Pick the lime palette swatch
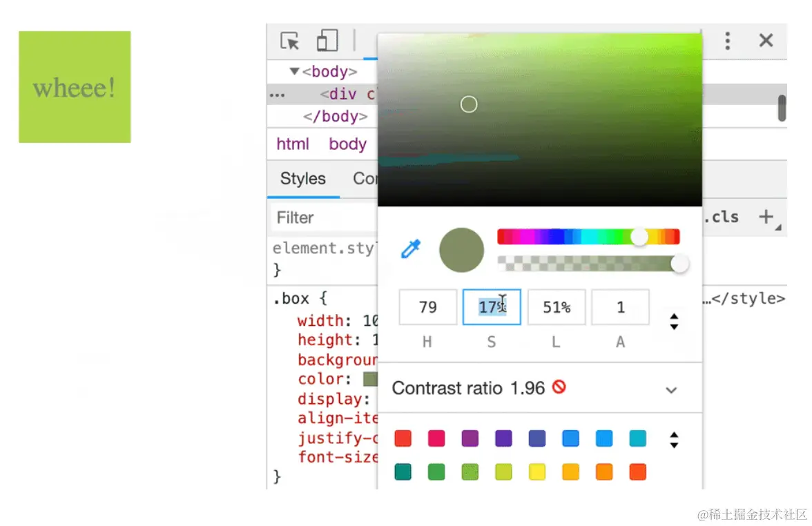812x526 pixels. click(x=503, y=472)
